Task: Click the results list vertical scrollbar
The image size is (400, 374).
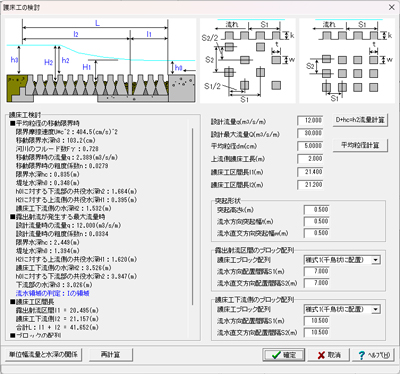Action: 193,217
